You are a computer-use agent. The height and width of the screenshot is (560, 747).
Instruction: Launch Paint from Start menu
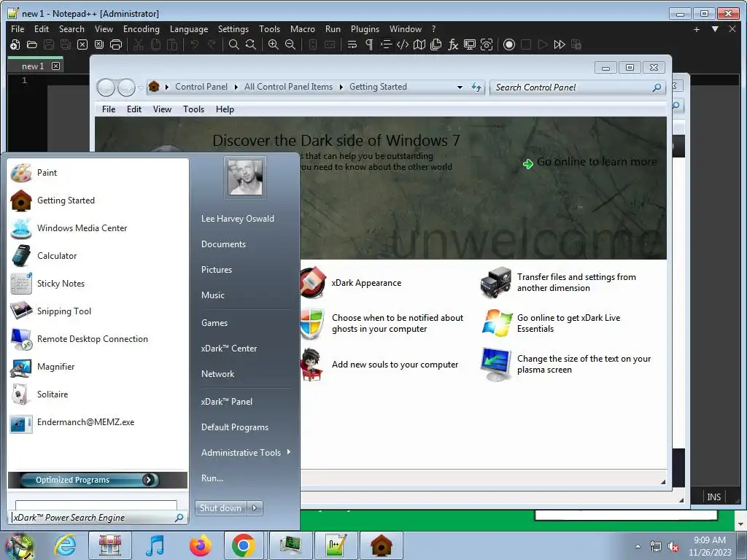pos(98,173)
